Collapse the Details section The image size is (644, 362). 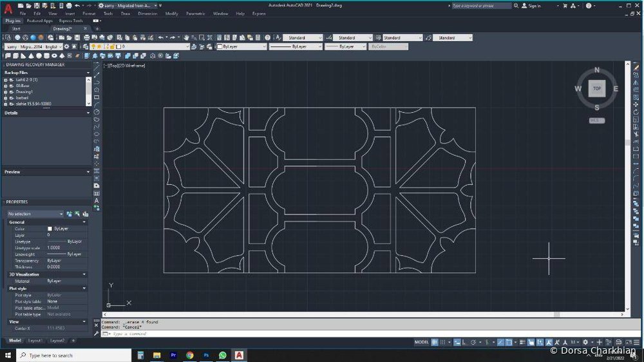[x=88, y=113]
